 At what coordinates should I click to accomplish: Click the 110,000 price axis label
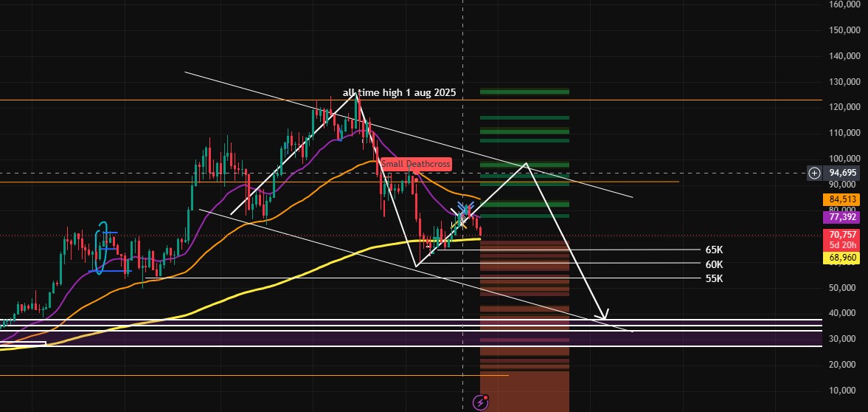coord(844,132)
